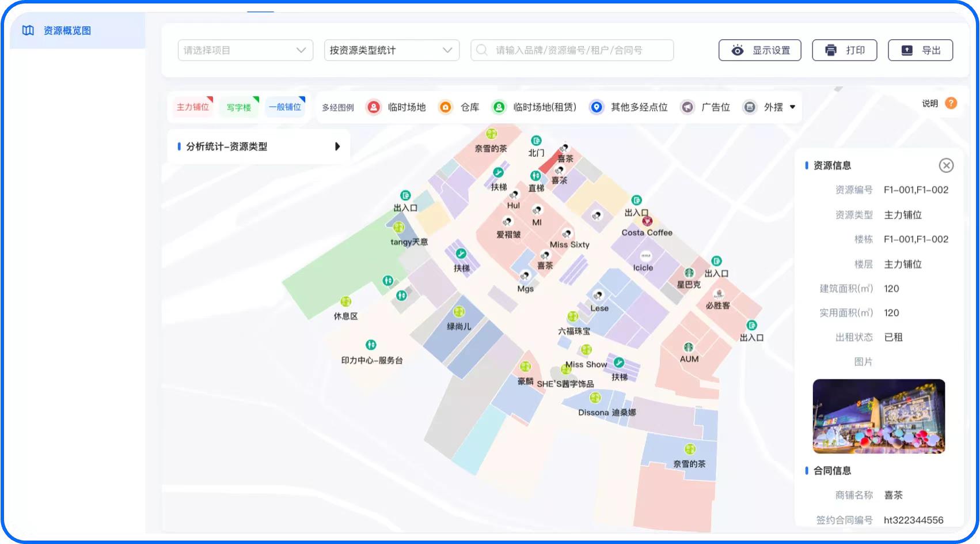Toggle the 写字楼 legend tag
This screenshot has width=980, height=544.
pyautogui.click(x=239, y=107)
